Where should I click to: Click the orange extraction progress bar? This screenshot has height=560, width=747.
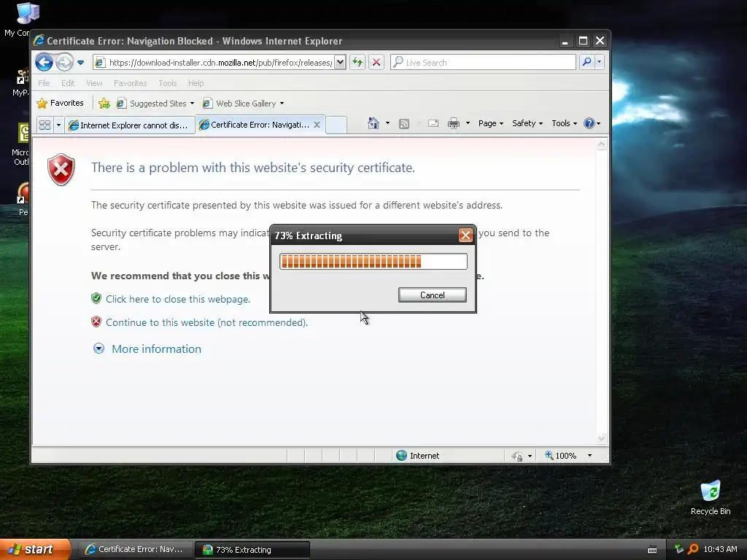click(x=373, y=261)
